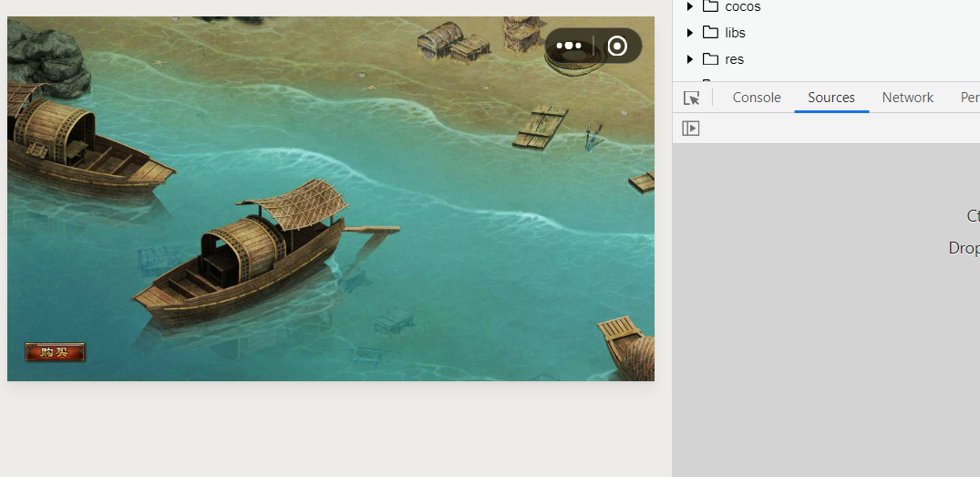Close the mini game via circle icon

click(x=617, y=46)
